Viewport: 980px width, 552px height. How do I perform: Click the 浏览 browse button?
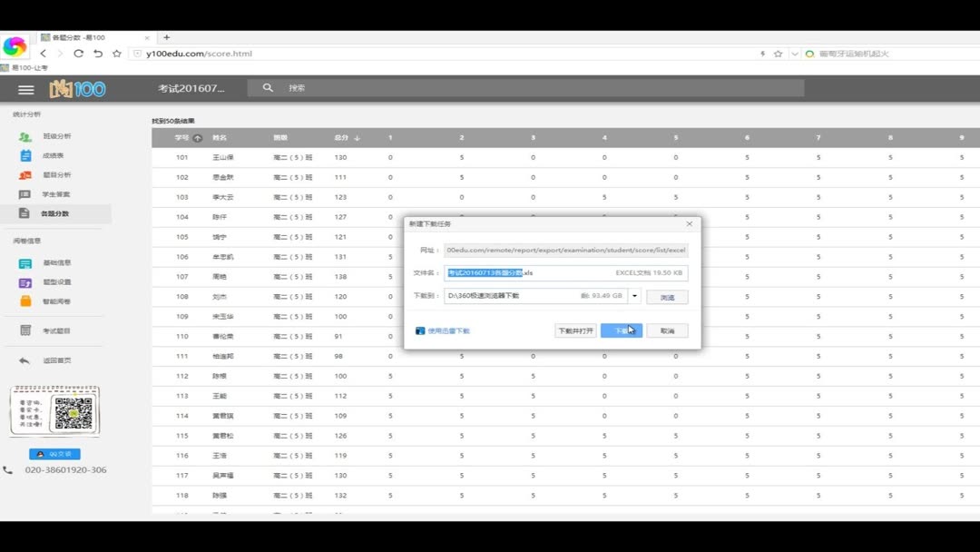coord(667,297)
